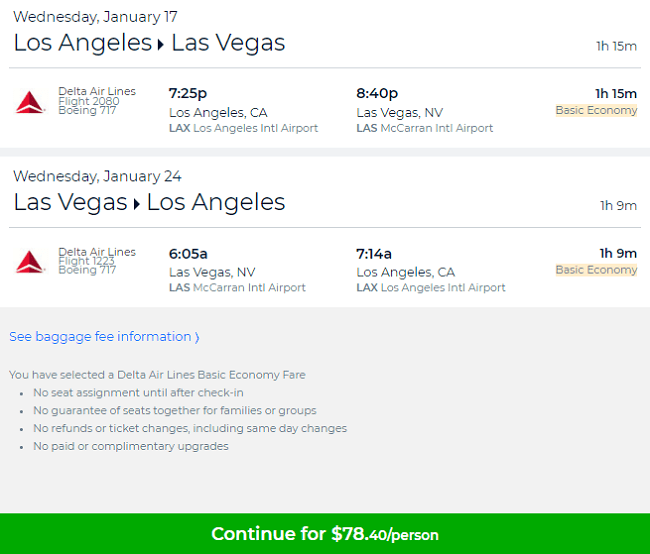Click Basic Economy label on outbound flight
The image size is (650, 554).
(596, 110)
